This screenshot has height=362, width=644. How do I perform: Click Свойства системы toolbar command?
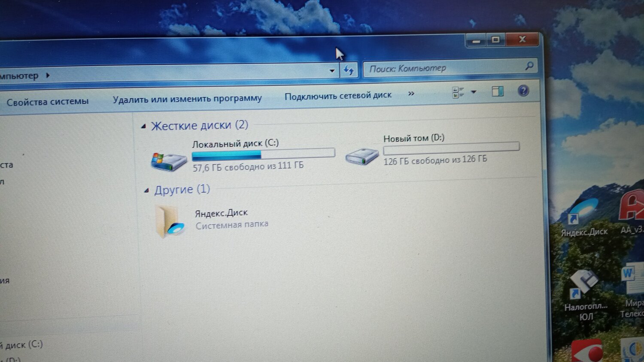[48, 102]
